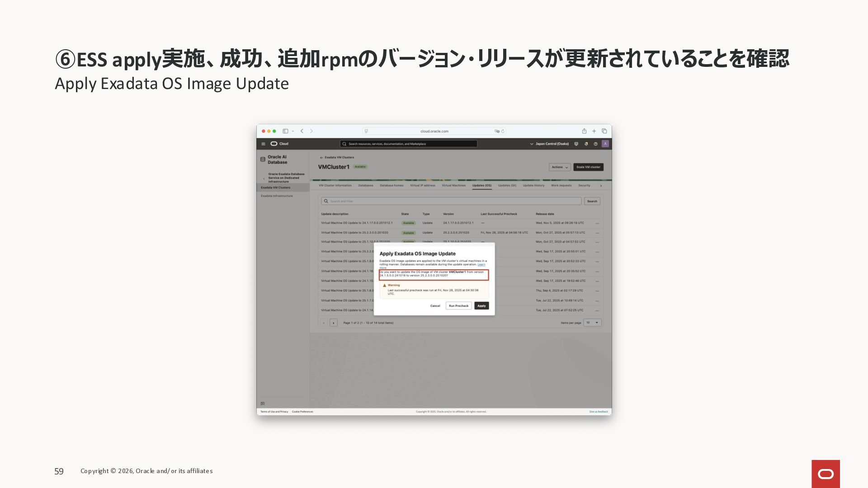
Task: Open the user profile avatar
Action: click(x=605, y=144)
